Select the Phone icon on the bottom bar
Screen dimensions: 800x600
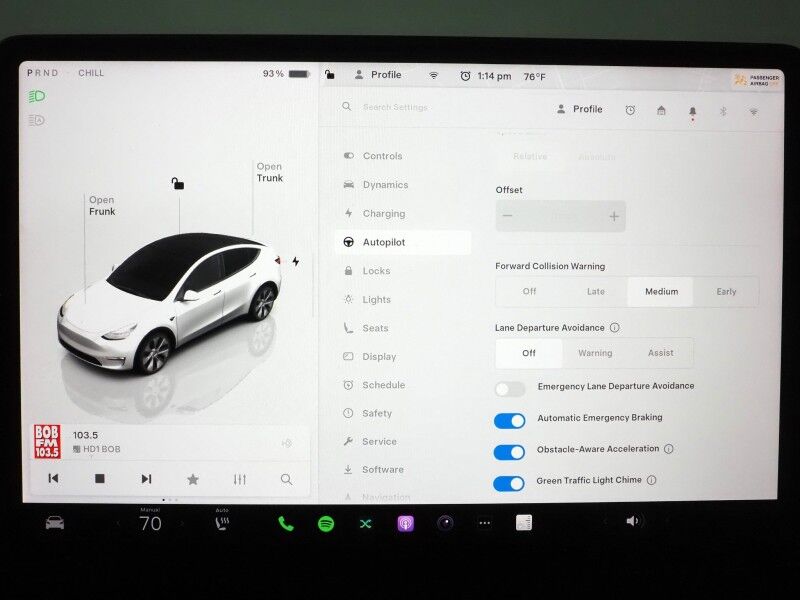(x=285, y=521)
